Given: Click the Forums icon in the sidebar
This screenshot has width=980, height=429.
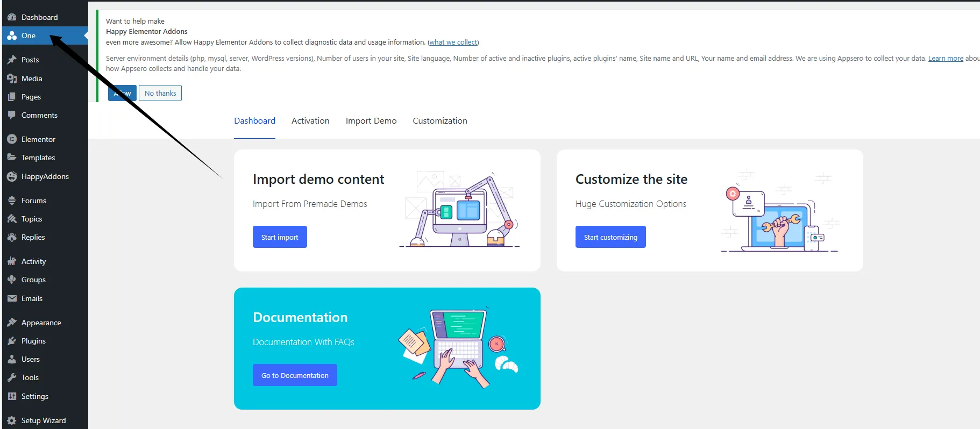Looking at the screenshot, I should (12, 201).
